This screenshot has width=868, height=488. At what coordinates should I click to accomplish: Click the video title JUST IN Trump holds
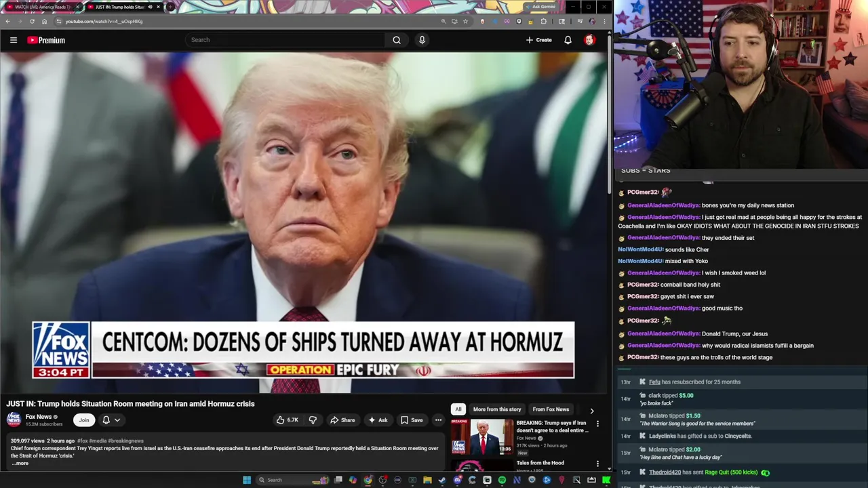[x=130, y=403]
